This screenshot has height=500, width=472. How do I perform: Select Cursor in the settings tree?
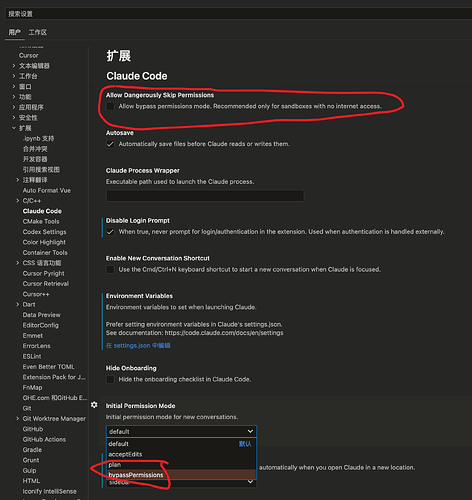pyautogui.click(x=29, y=55)
